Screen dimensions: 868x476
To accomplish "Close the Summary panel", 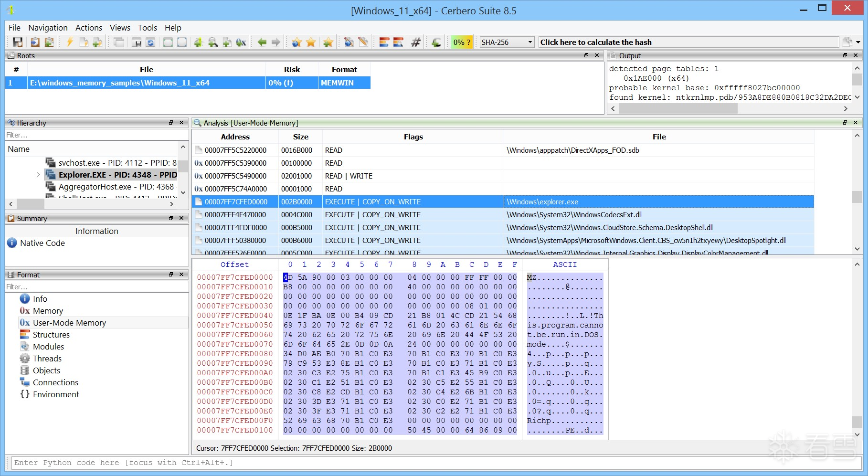I will pos(181,218).
